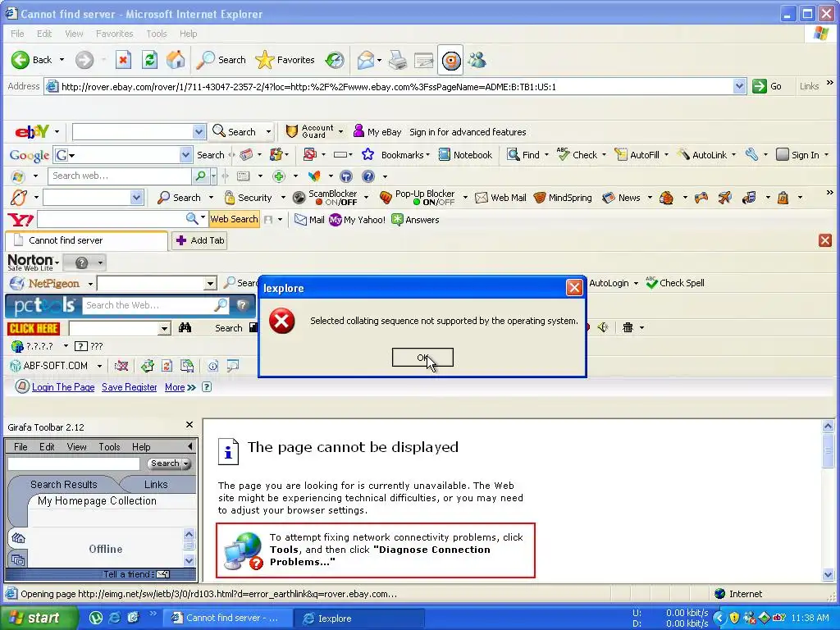Click the Back button
Viewport: 840px width, 630px height.
[32, 60]
